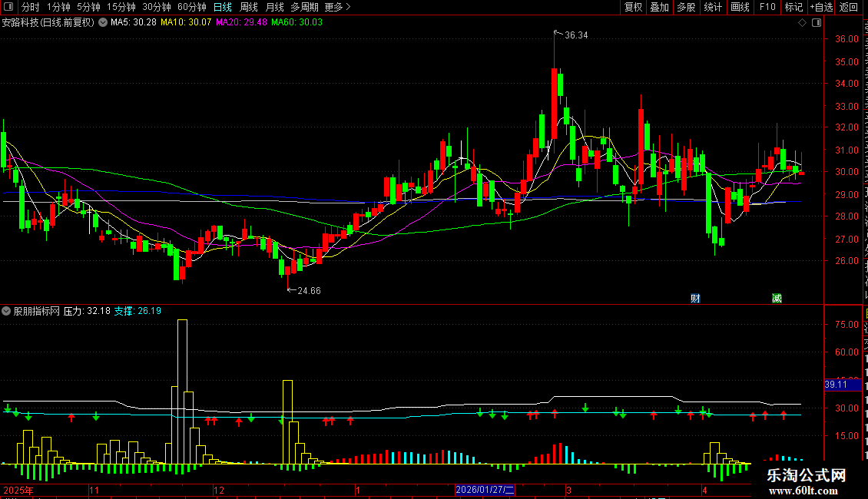Click the diamond icon in chart corner
This screenshot has width=868, height=499.
click(x=802, y=23)
